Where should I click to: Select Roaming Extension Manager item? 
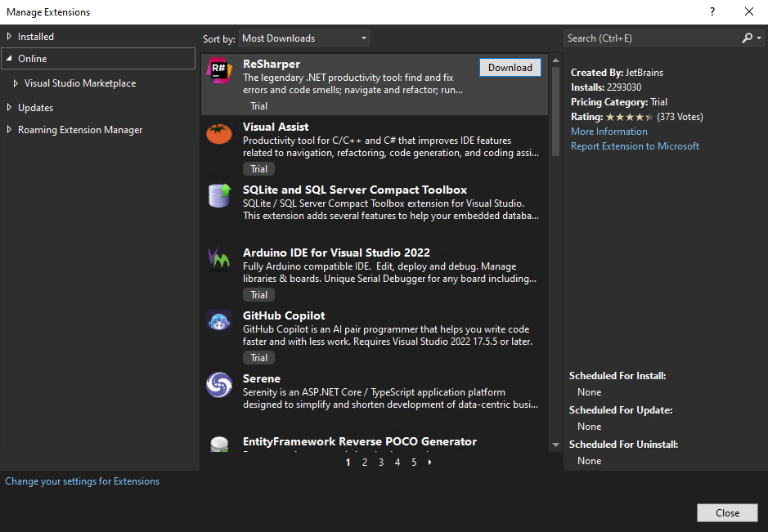[80, 130]
